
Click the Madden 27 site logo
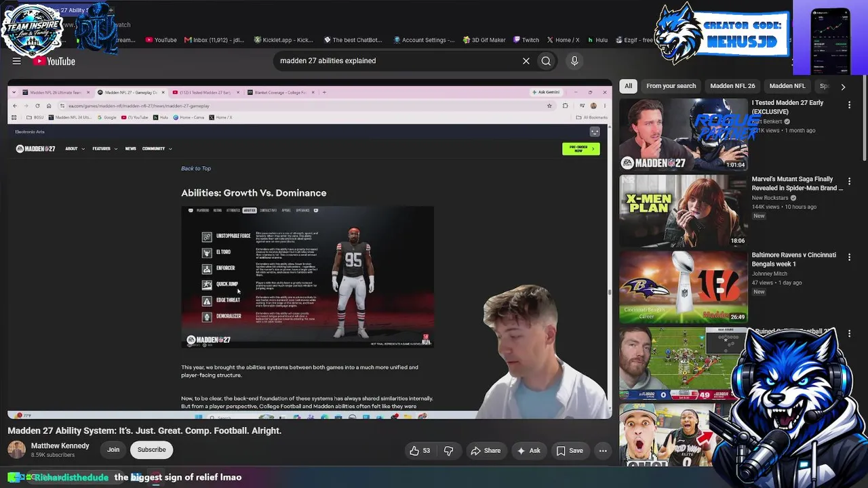point(36,148)
